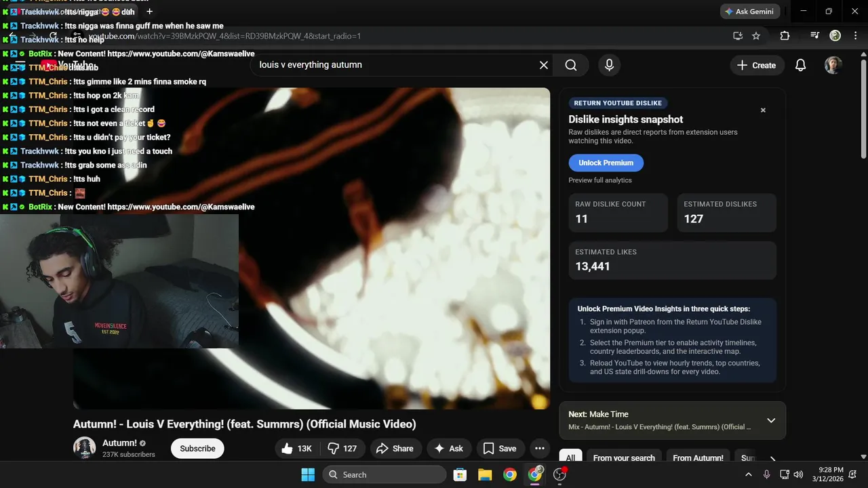Click the Create button
Viewport: 868px width, 488px height.
pyautogui.click(x=757, y=65)
